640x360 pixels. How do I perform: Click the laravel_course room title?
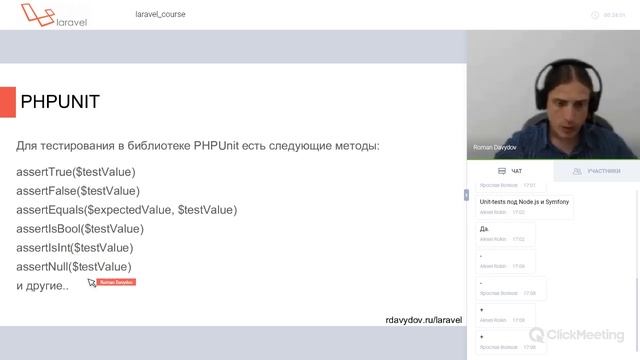click(160, 14)
